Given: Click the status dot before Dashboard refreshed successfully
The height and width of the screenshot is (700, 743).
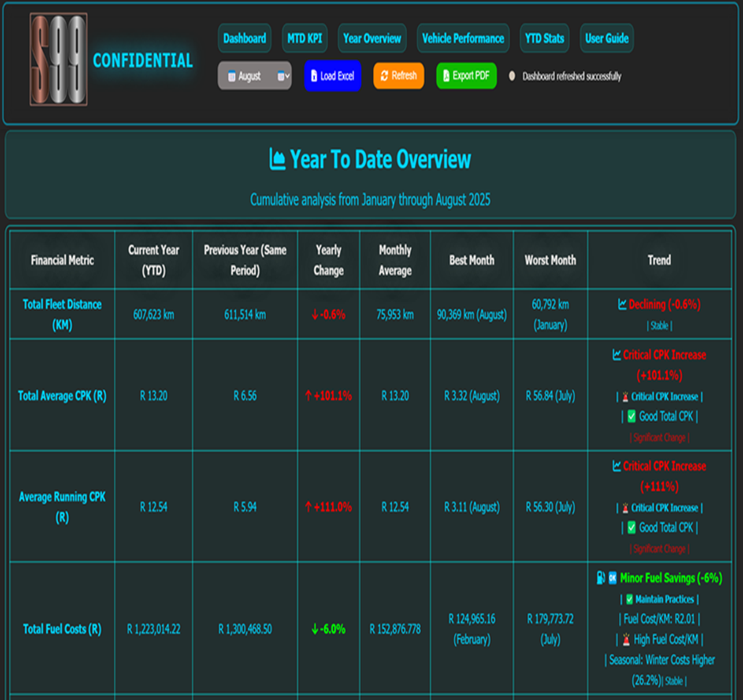Looking at the screenshot, I should click(512, 76).
